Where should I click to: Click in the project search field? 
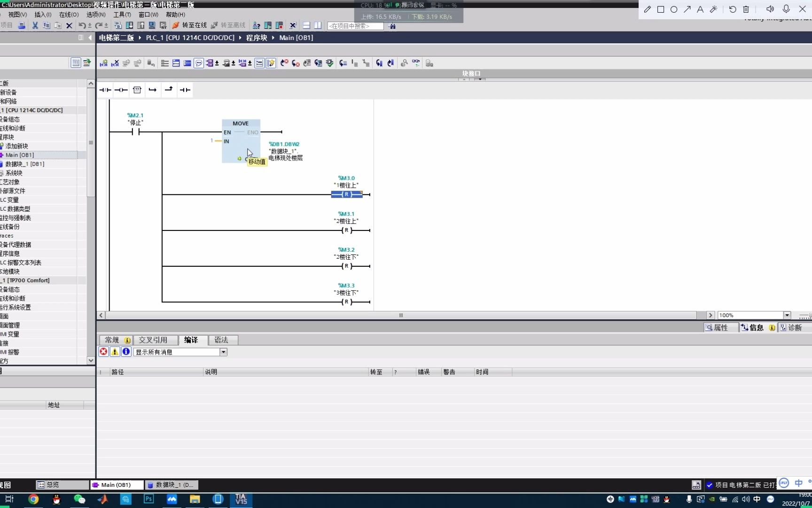[355, 26]
